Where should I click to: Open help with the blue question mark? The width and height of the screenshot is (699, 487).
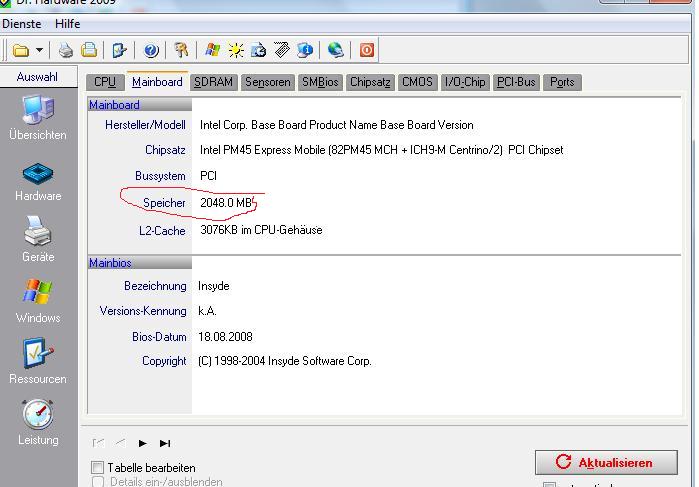(151, 50)
